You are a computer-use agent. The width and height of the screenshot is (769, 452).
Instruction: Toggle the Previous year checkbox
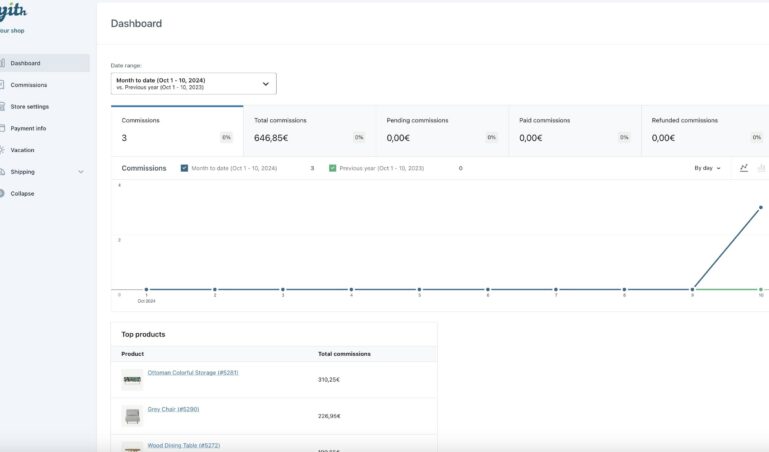pos(333,168)
